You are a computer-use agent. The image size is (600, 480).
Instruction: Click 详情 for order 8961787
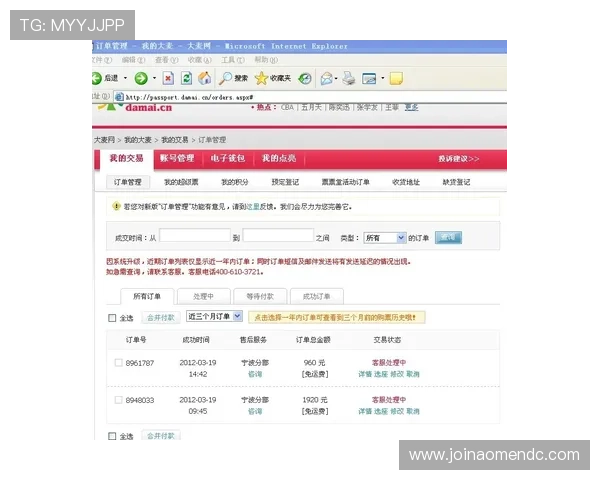click(x=365, y=374)
